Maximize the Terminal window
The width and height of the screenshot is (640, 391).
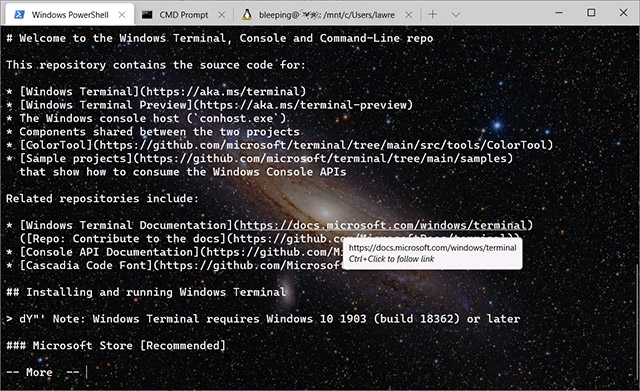tap(591, 13)
